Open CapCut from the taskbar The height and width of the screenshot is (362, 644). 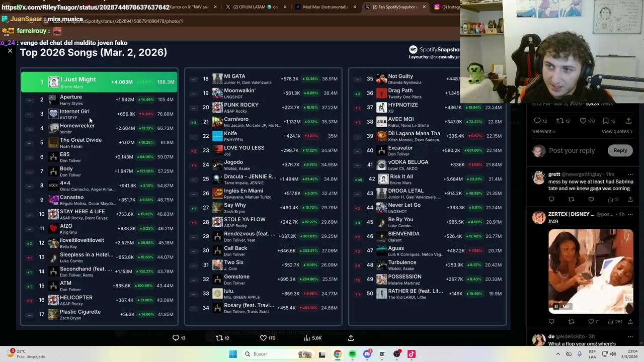coord(382,354)
